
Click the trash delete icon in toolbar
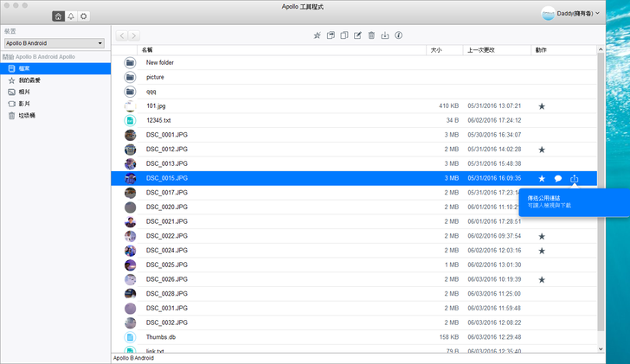click(x=371, y=35)
